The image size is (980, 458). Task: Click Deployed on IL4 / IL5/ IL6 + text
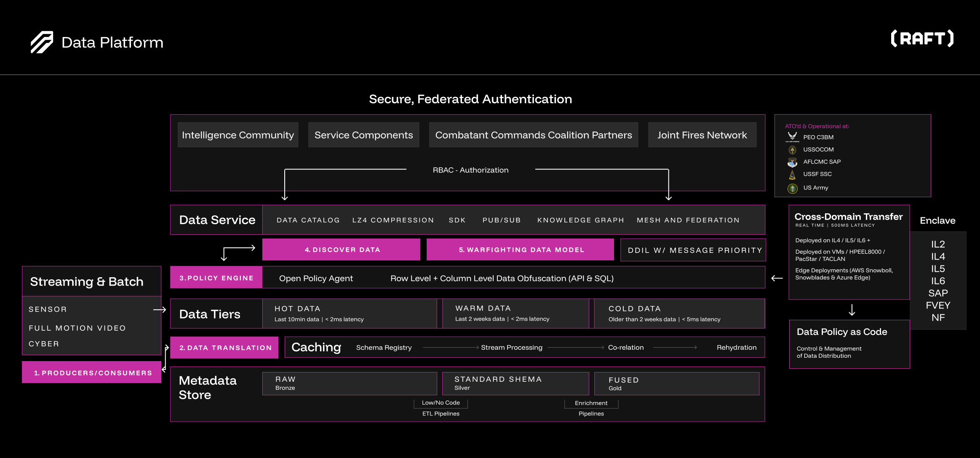pyautogui.click(x=833, y=240)
